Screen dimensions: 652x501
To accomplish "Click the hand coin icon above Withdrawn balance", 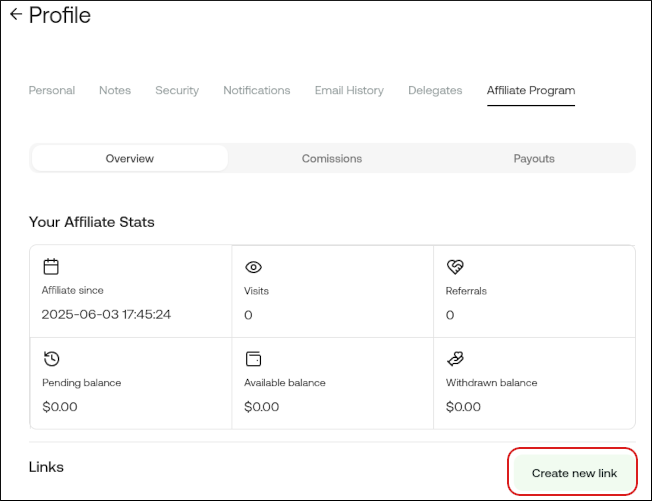I will tap(456, 358).
